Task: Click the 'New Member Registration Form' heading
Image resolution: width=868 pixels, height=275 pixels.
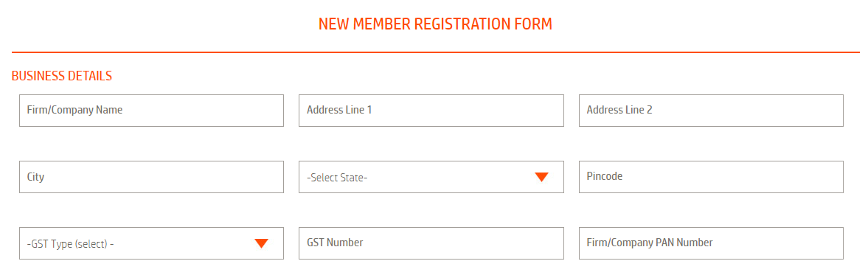Action: coord(435,24)
